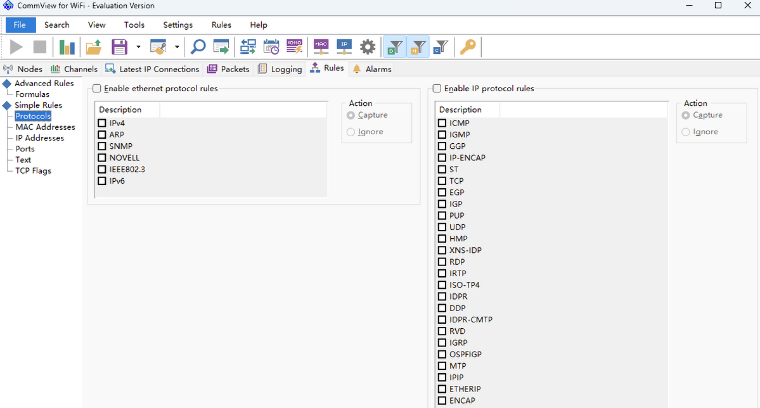
Task: Open the Tools menu
Action: (134, 24)
